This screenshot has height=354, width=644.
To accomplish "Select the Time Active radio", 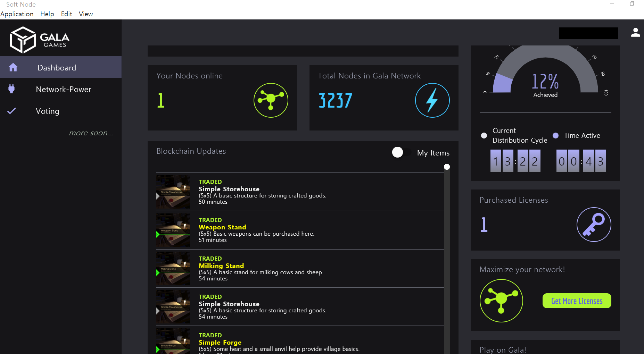I will 556,135.
